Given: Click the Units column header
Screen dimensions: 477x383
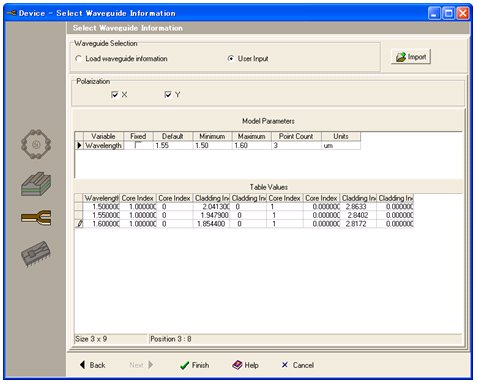Looking at the screenshot, I should (x=341, y=136).
